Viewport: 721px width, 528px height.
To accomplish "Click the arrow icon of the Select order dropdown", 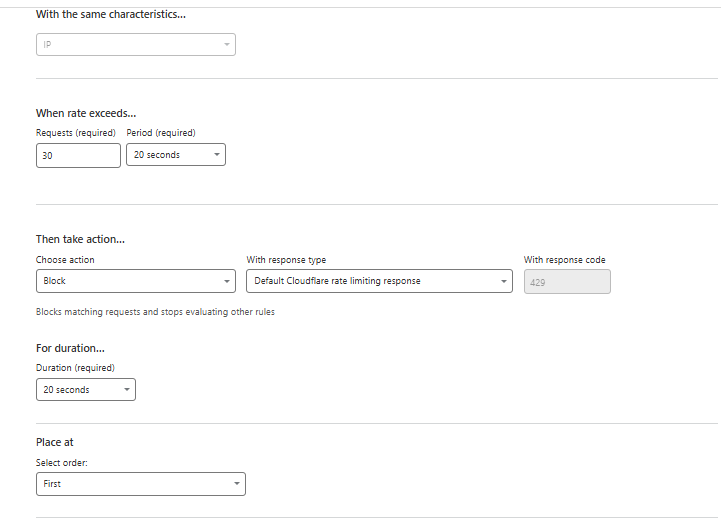I will click(x=237, y=484).
